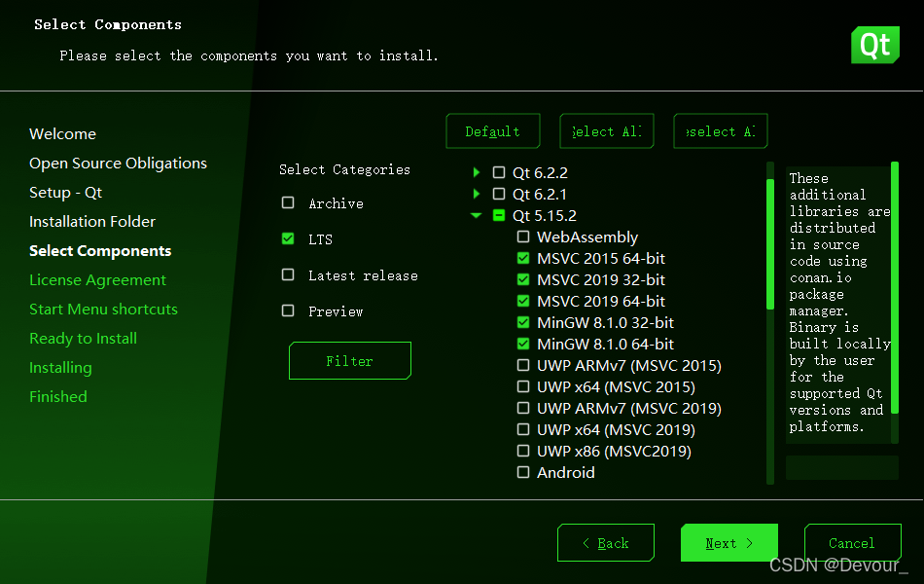Select the Qt 6.2.2 tree label
924x584 pixels.
coord(540,172)
